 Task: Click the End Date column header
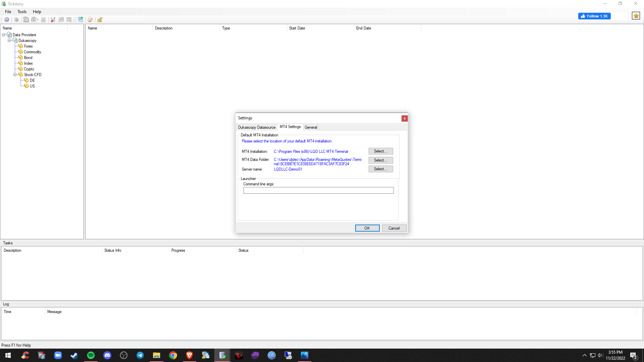387,28
